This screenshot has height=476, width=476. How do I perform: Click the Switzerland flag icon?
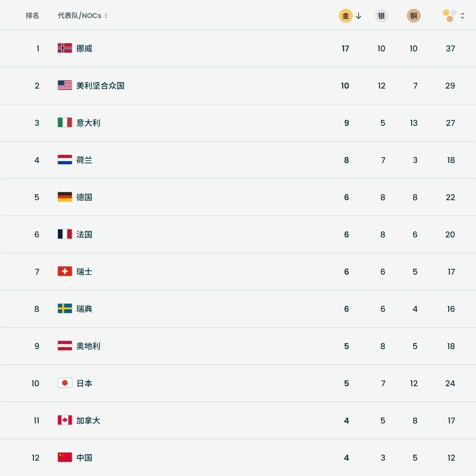pyautogui.click(x=65, y=271)
